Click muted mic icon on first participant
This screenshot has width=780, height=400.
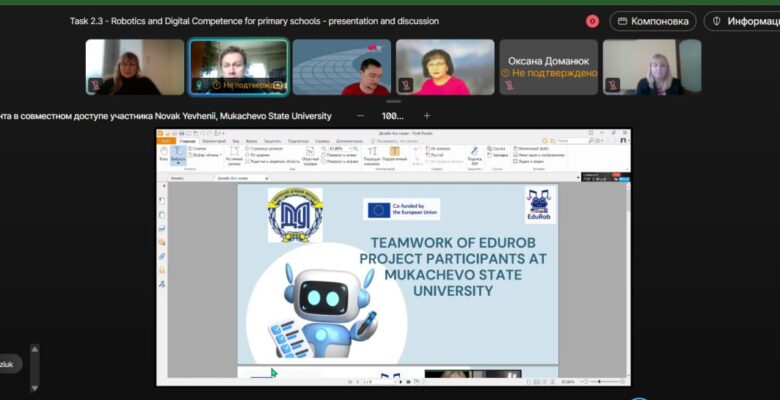[x=97, y=85]
